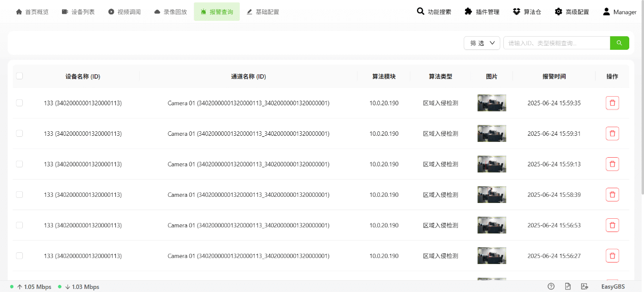Viewport: 644px width, 292px height.
Task: Click the 通道名称 (ID) column header
Action: pos(248,76)
